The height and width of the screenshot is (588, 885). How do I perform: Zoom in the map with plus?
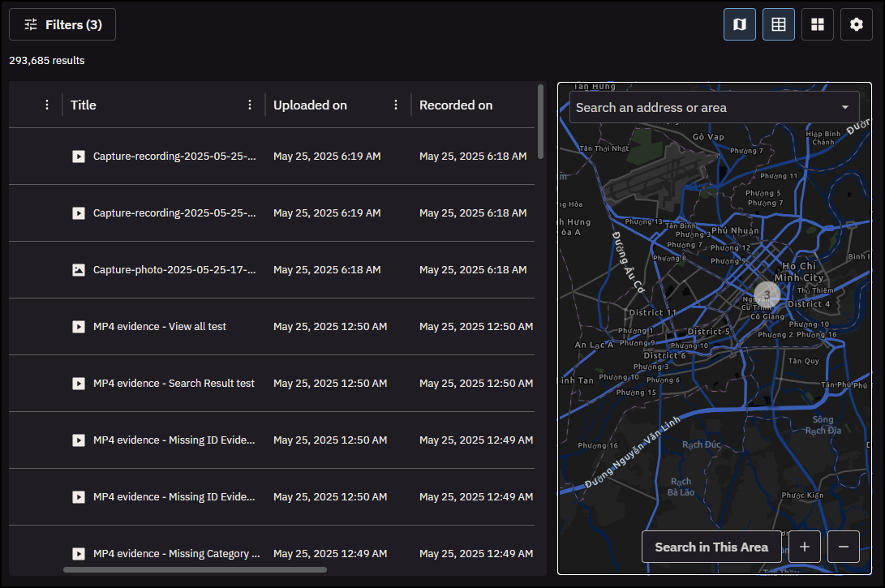(x=805, y=547)
